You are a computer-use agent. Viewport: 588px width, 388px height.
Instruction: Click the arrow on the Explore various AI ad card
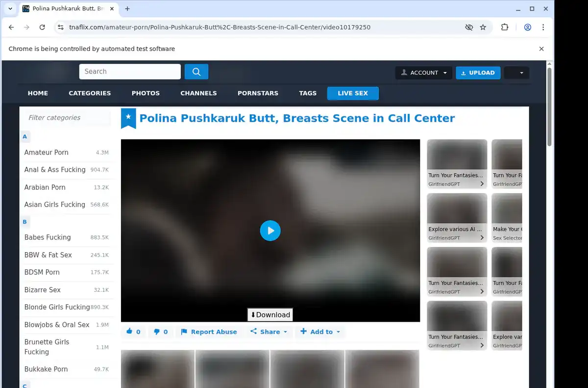tap(482, 238)
